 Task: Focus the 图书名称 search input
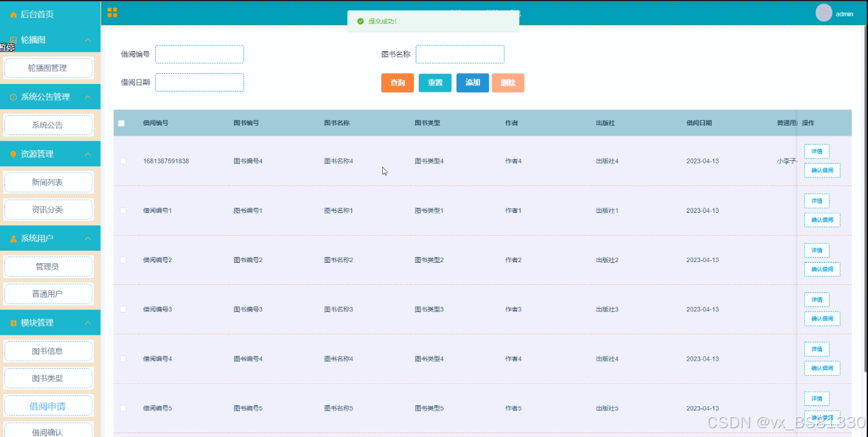[460, 54]
